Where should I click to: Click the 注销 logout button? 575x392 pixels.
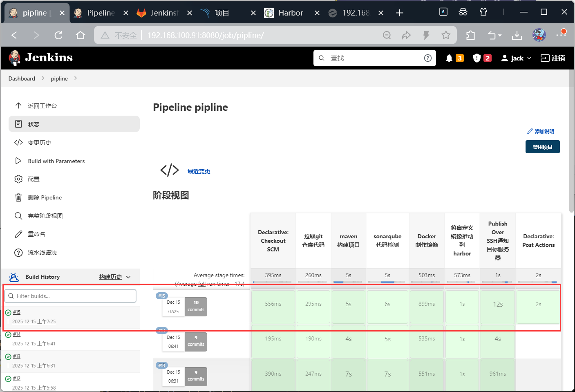(x=553, y=58)
